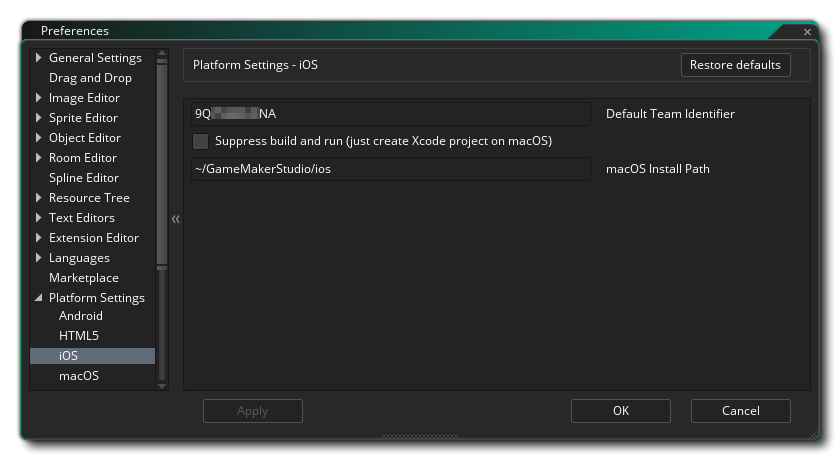Go to Marketplace preferences
The image size is (840, 460).
click(x=83, y=278)
